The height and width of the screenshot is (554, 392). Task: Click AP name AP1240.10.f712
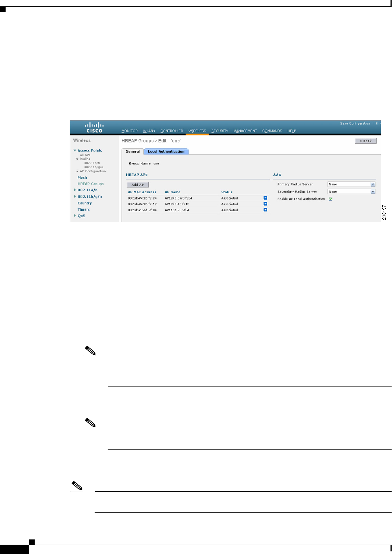coord(177,204)
